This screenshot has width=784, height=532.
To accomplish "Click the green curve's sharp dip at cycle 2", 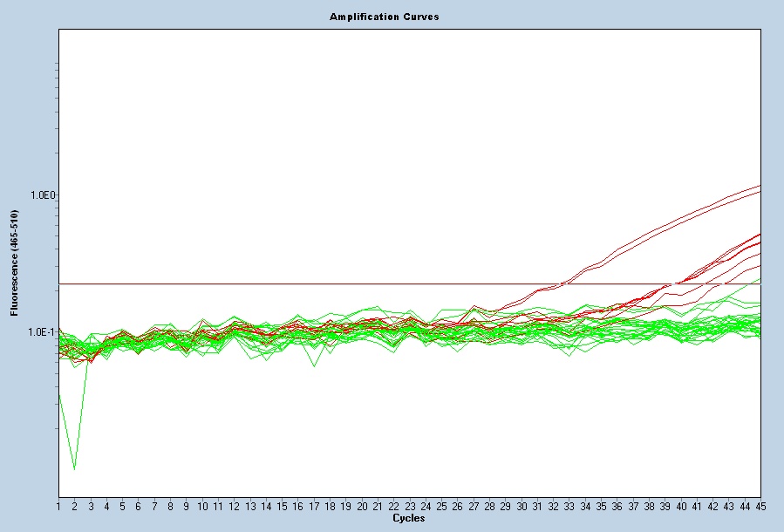I will click(74, 468).
